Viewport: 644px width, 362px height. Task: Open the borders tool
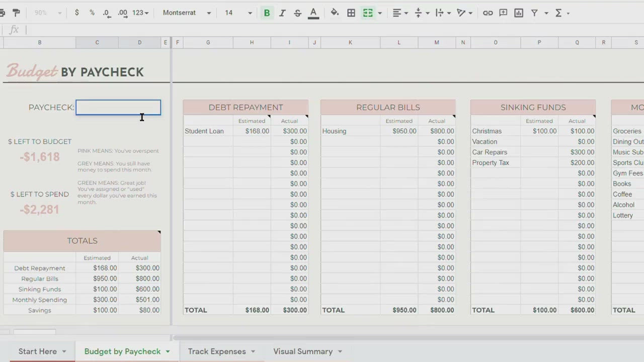(x=351, y=13)
